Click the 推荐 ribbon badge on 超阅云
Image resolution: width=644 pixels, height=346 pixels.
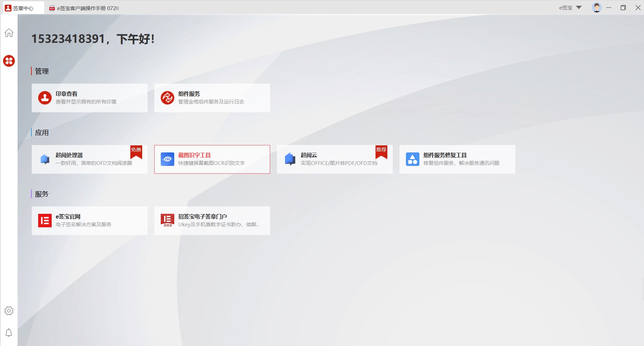click(x=381, y=151)
